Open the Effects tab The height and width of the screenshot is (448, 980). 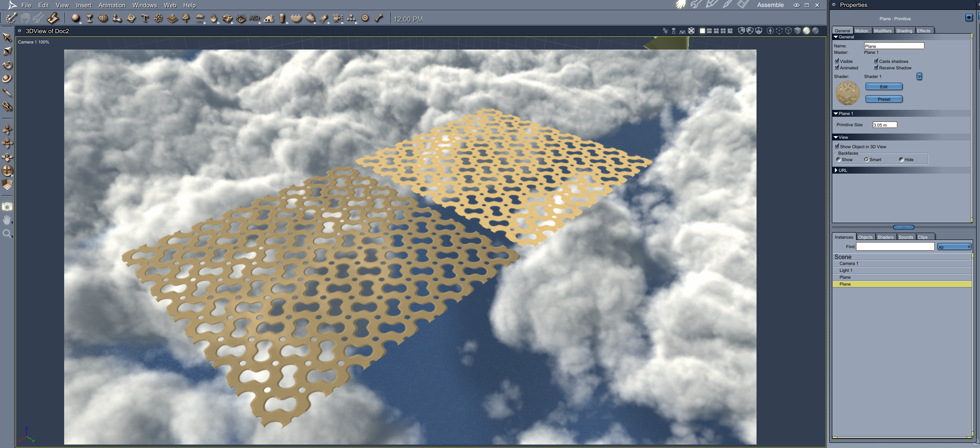[x=924, y=31]
